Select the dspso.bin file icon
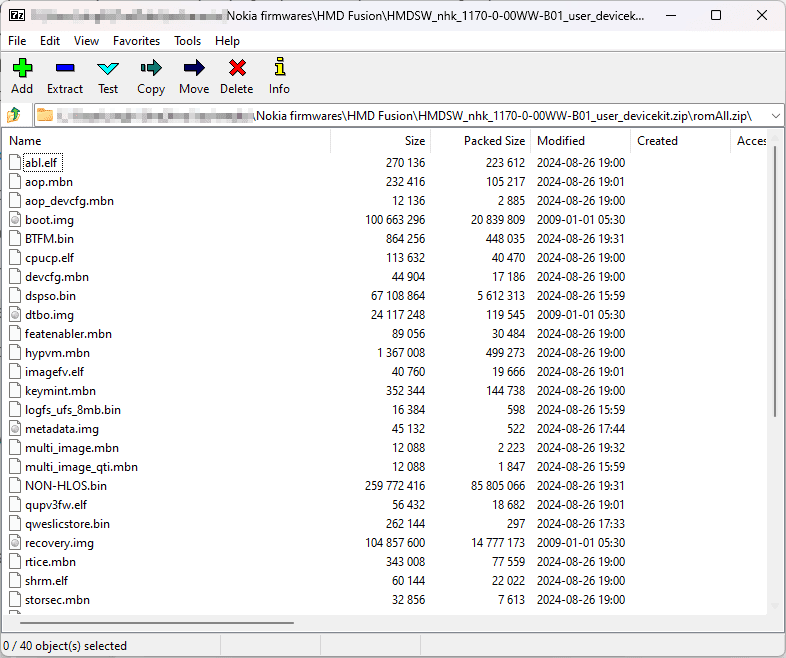Image resolution: width=786 pixels, height=658 pixels. point(16,296)
